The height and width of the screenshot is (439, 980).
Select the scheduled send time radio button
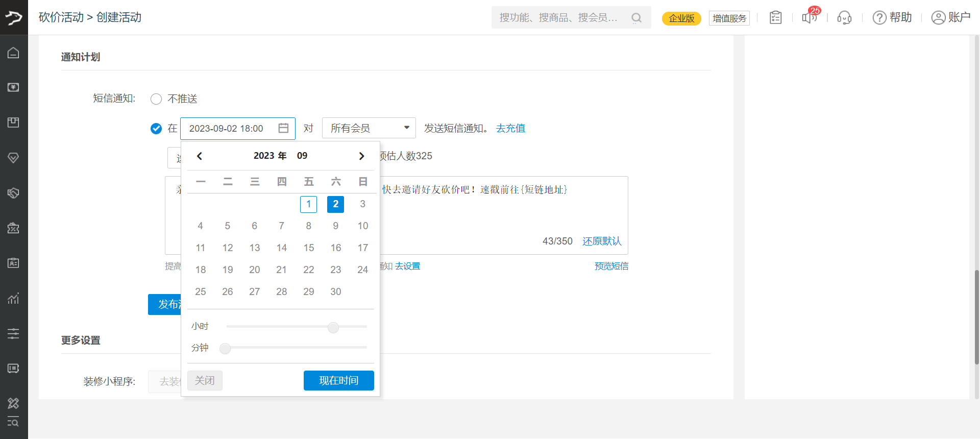156,129
